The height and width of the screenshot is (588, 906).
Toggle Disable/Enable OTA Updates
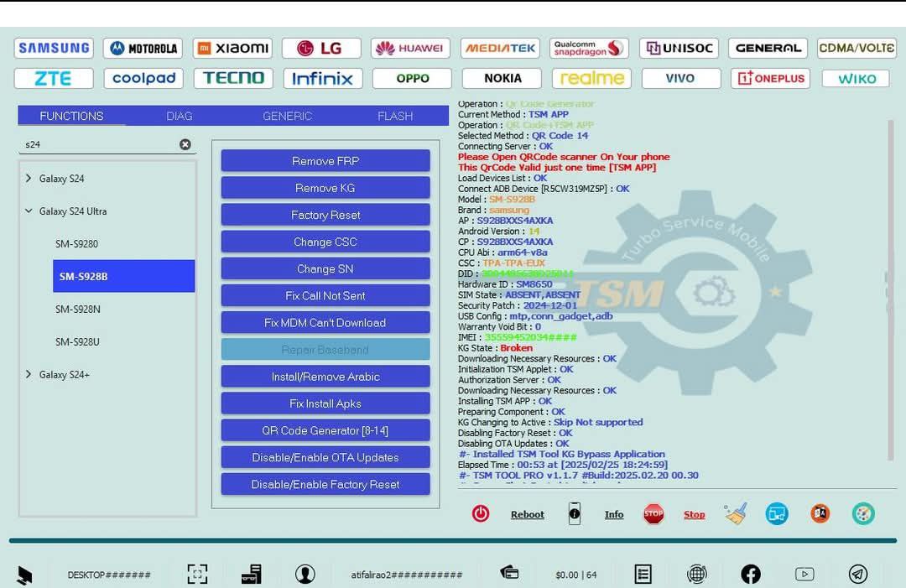[x=325, y=456]
